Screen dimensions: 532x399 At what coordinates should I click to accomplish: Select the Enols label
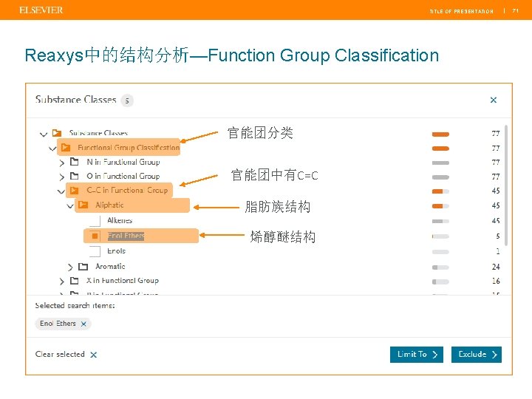(x=117, y=251)
